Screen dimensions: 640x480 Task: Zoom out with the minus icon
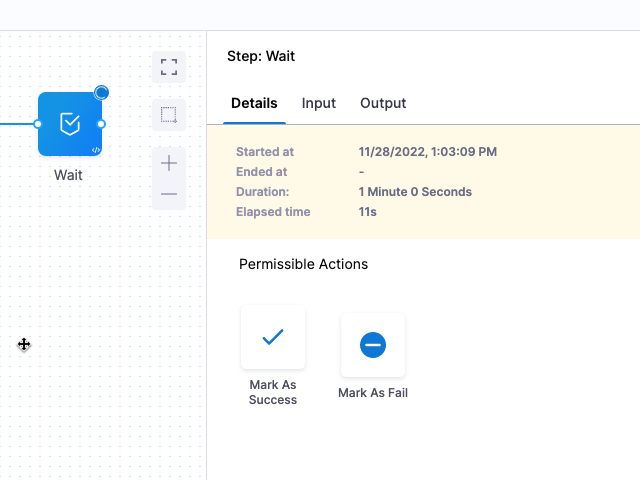point(169,193)
